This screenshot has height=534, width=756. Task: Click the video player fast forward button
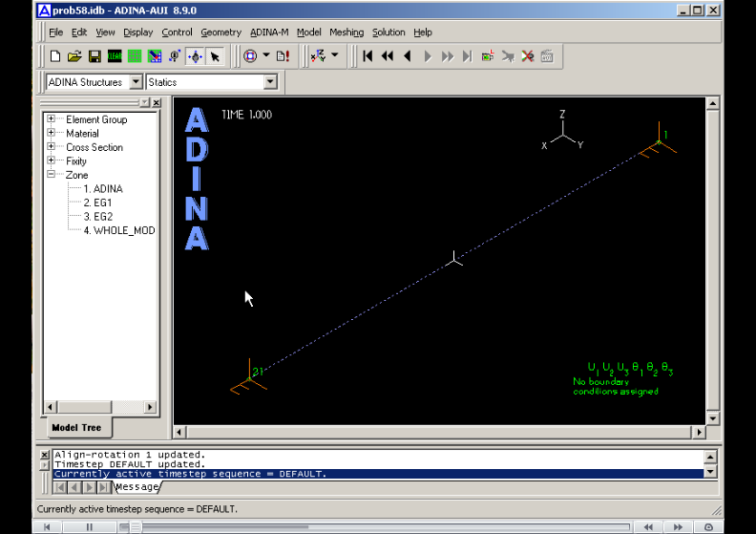[x=678, y=526]
